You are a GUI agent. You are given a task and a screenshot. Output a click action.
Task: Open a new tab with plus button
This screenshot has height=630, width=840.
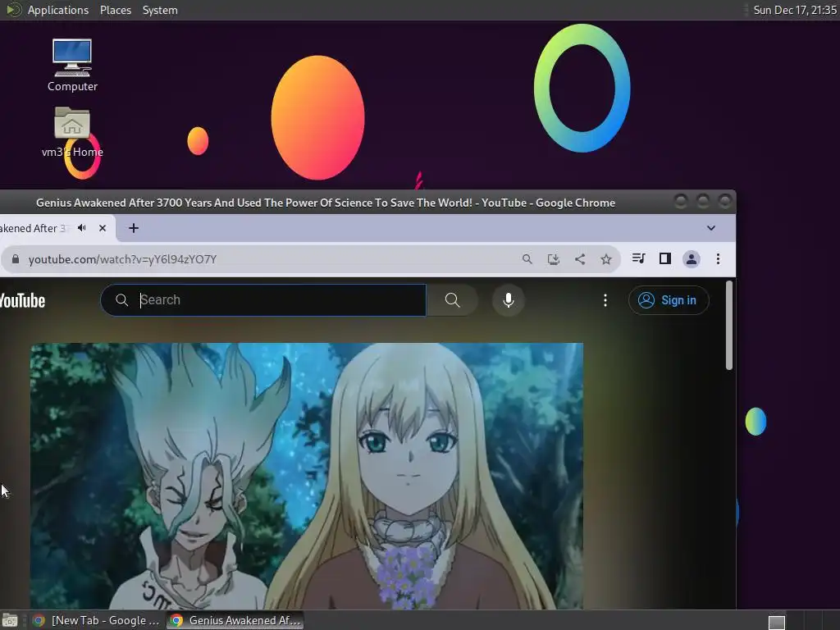pyautogui.click(x=134, y=228)
